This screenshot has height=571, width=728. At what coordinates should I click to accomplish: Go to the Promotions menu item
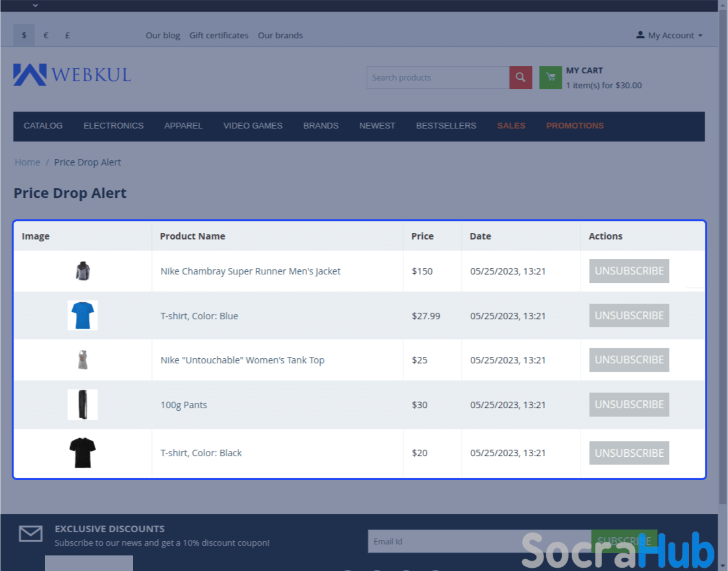click(575, 126)
